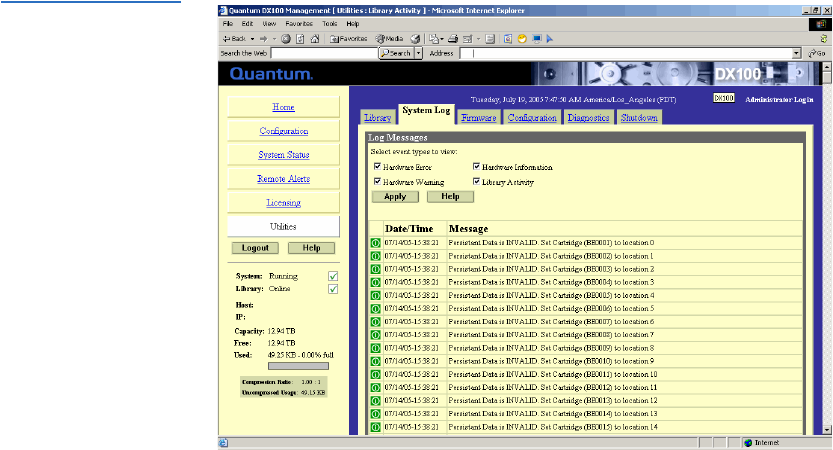Image resolution: width=833 pixels, height=450 pixels.
Task: Click the Help button beside Apply
Action: [450, 197]
